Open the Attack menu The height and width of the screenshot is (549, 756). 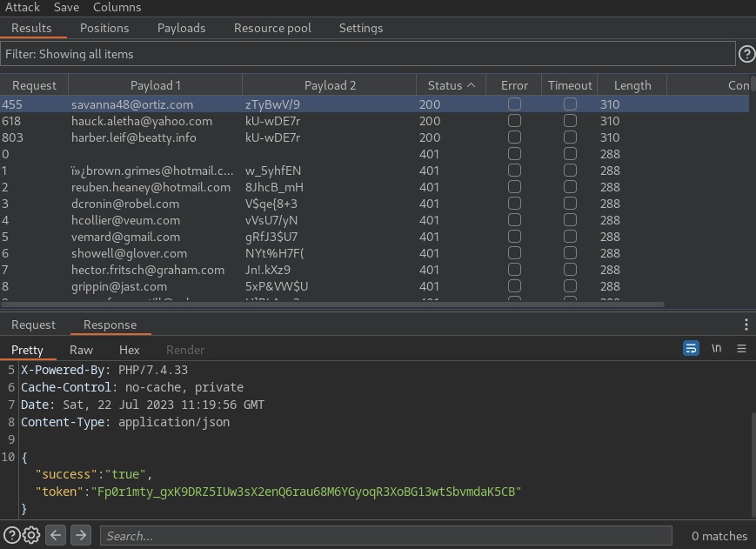[22, 7]
